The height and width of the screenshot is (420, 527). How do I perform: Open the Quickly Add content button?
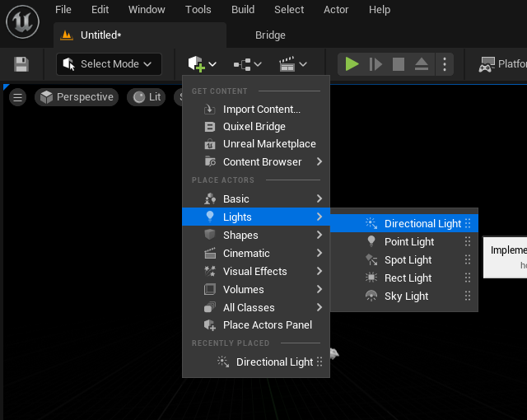202,64
